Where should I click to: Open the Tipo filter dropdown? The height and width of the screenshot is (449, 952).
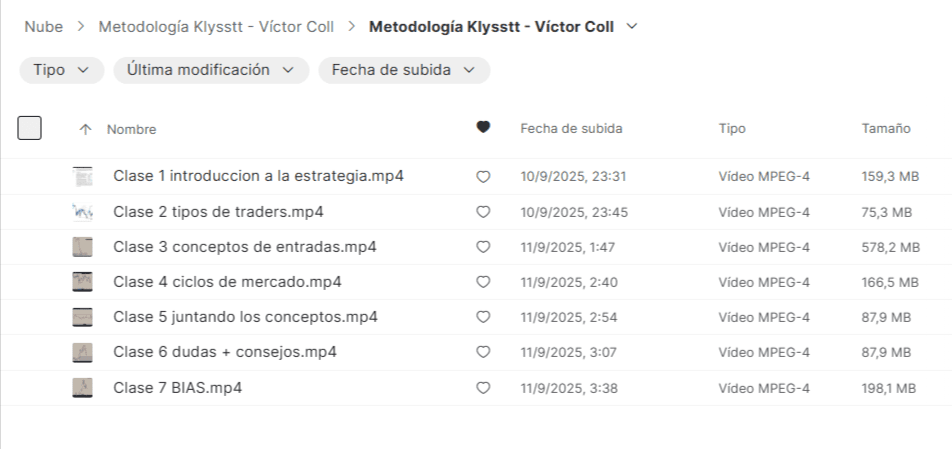61,70
